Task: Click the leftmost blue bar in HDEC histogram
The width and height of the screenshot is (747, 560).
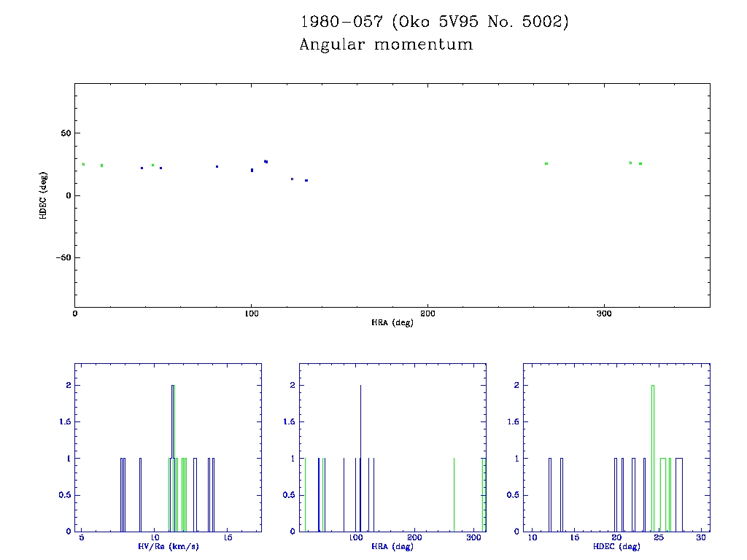Action: (549, 496)
